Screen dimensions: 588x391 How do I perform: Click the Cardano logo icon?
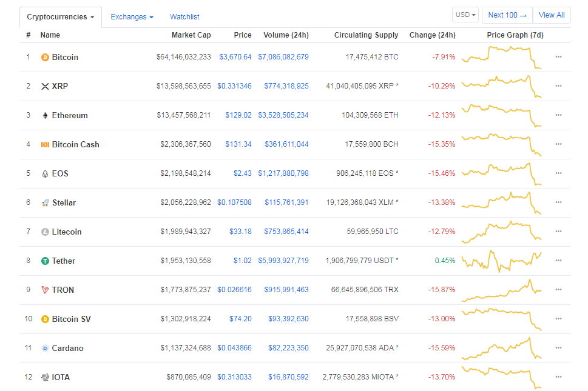45,349
